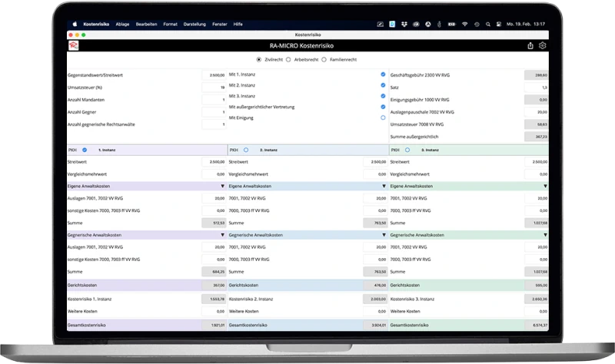
Task: Open the Bearbeiten menu
Action: pos(146,24)
